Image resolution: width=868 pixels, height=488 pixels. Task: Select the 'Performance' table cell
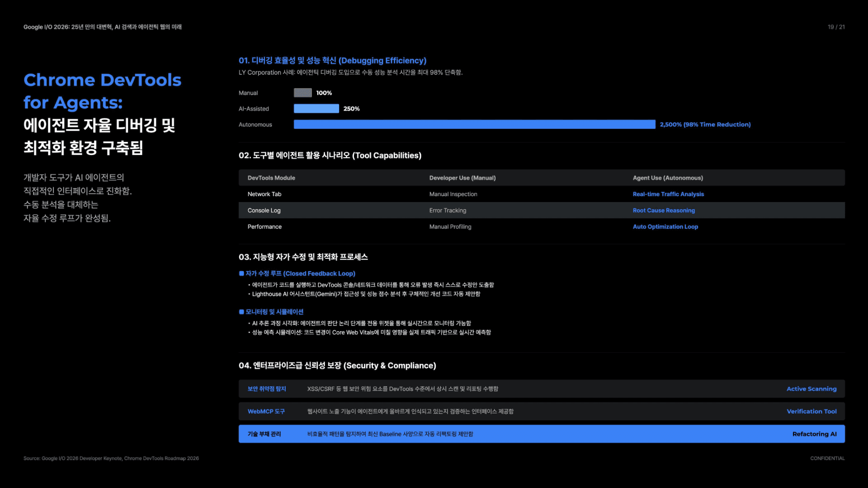click(264, 226)
